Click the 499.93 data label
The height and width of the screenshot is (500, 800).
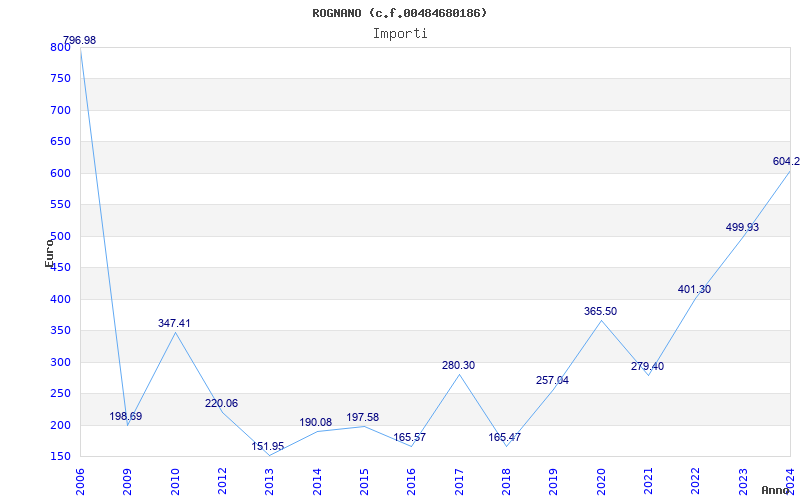(742, 228)
